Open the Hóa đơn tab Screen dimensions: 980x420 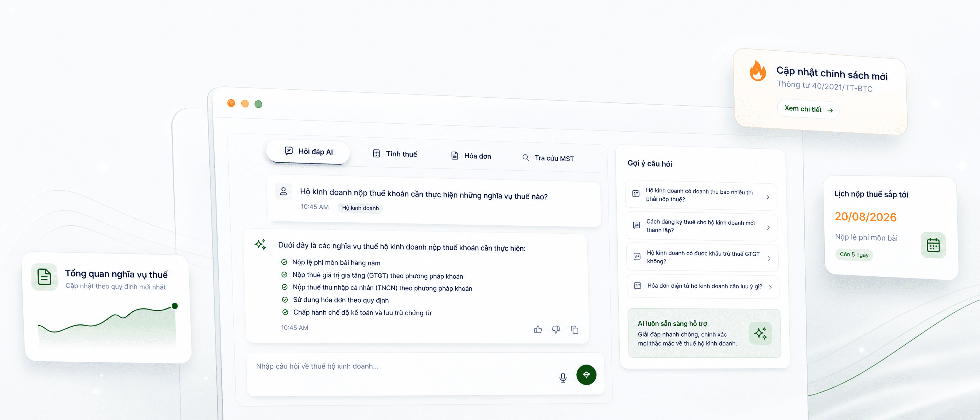(x=471, y=156)
